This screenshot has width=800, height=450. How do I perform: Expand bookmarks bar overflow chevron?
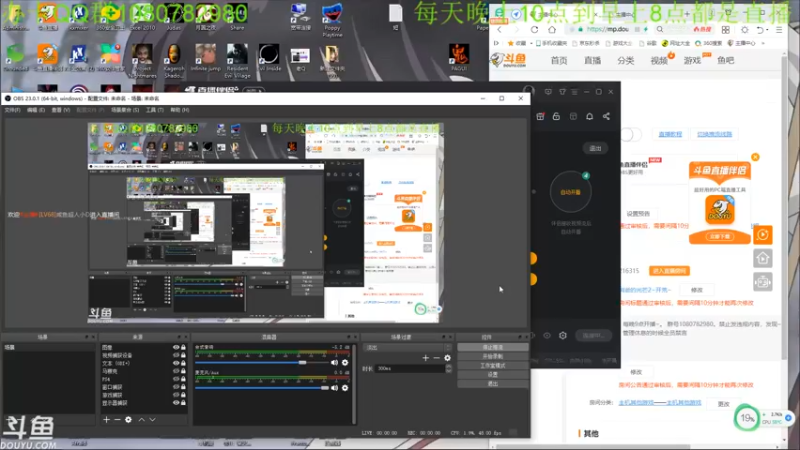(763, 43)
